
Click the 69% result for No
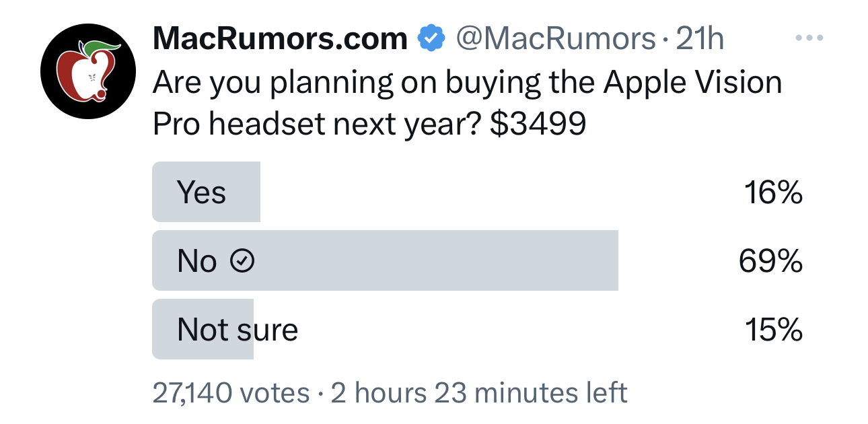(x=771, y=261)
